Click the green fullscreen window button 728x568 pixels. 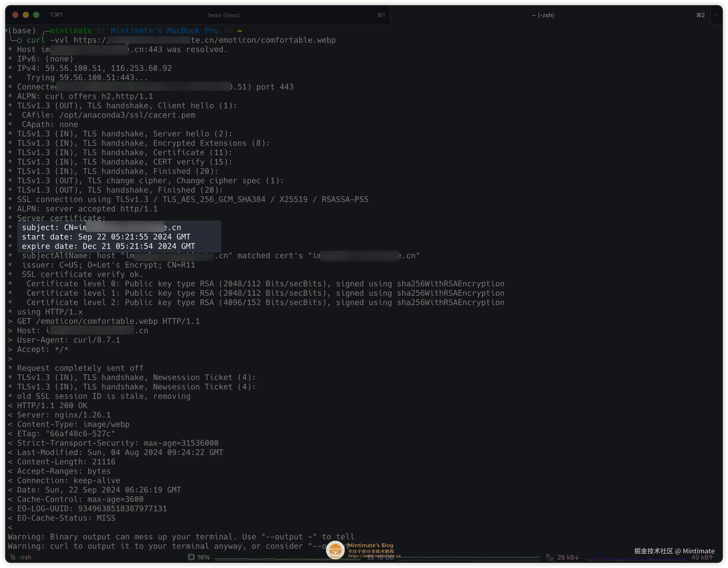tap(36, 15)
